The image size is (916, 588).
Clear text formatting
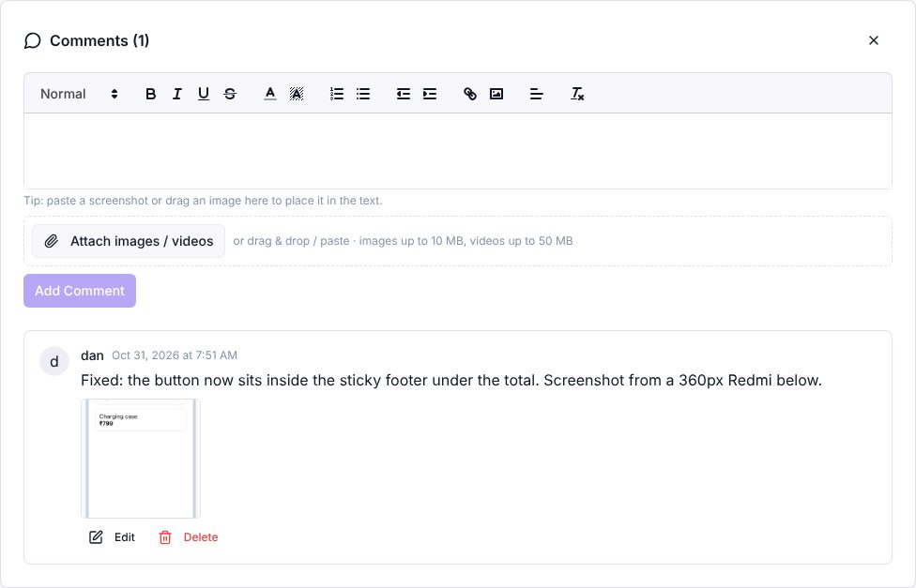[x=577, y=94]
